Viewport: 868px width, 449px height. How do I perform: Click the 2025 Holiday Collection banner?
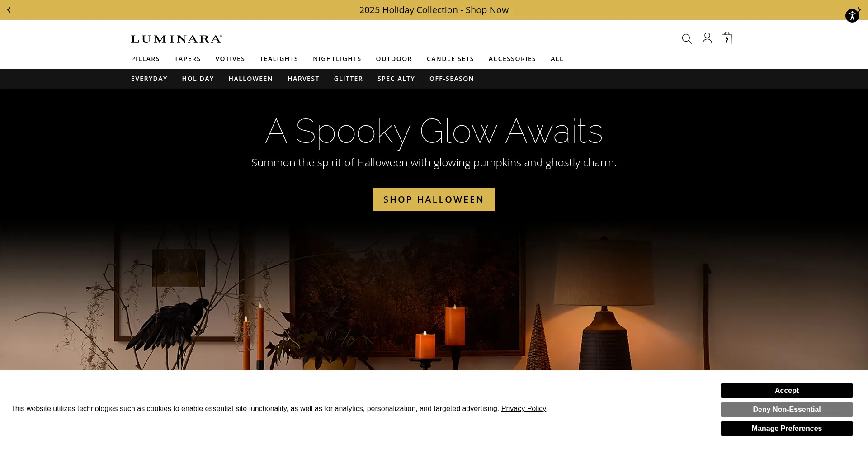point(434,10)
